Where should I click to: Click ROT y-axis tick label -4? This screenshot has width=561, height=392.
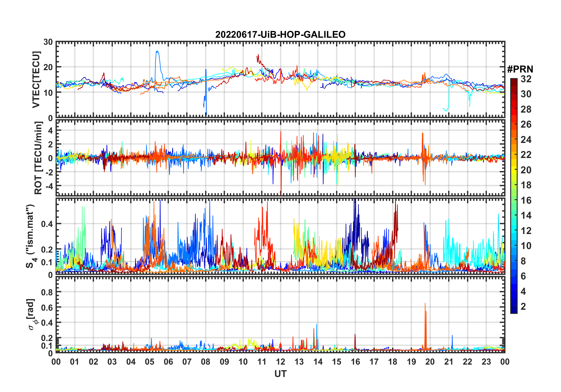point(49,186)
